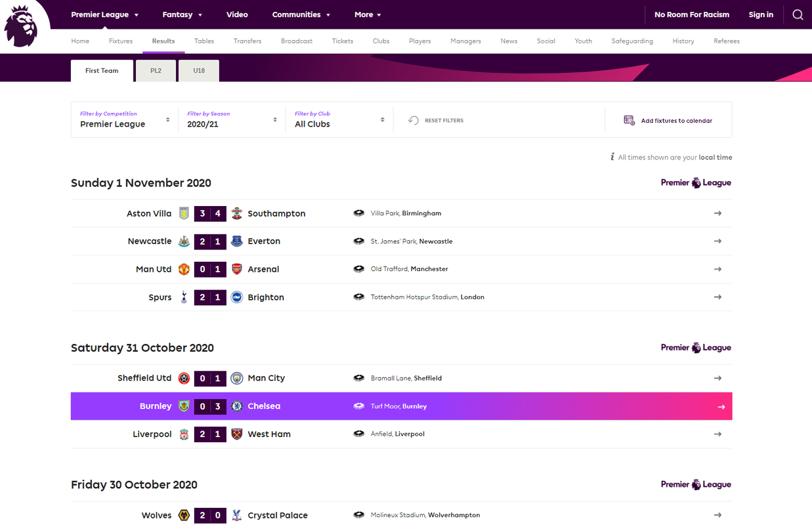
Task: Click the Burnley club badge
Action: point(184,406)
